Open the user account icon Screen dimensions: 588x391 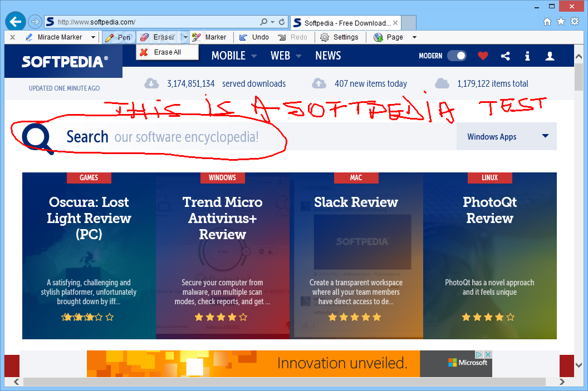coord(550,56)
